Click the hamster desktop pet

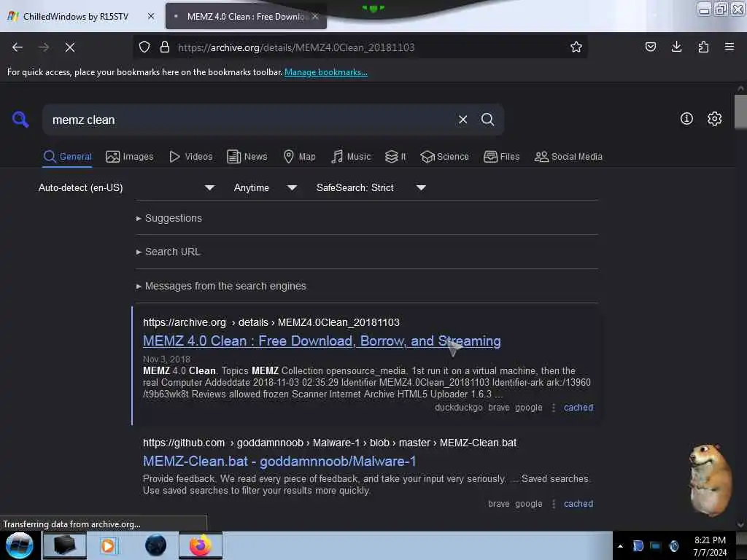coord(711,480)
